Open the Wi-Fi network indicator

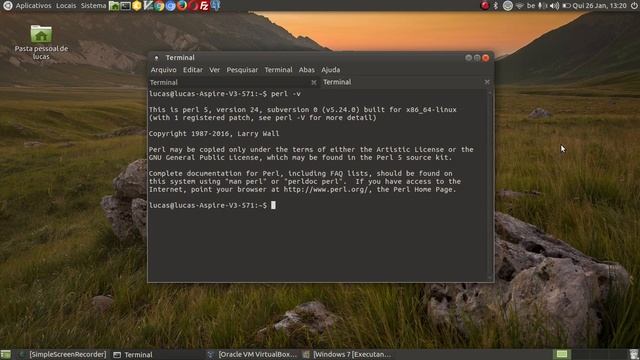(520, 6)
